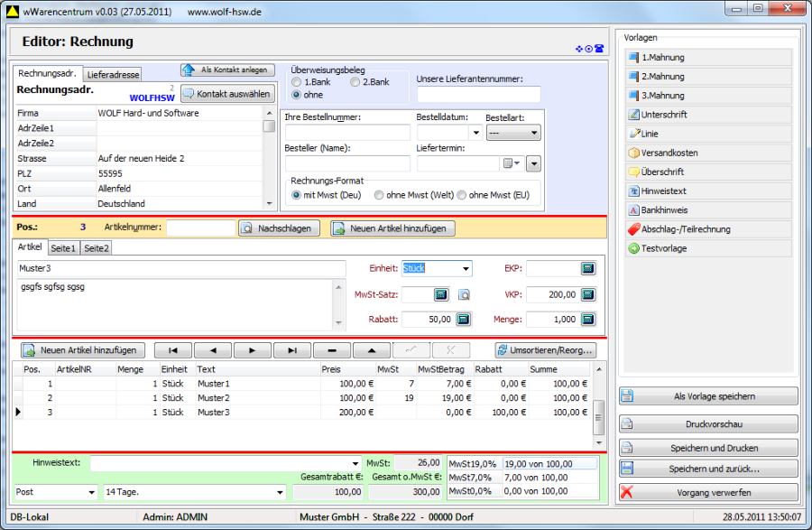The height and width of the screenshot is (530, 812).
Task: Open calculator icon beside Rabatt field
Action: click(463, 319)
